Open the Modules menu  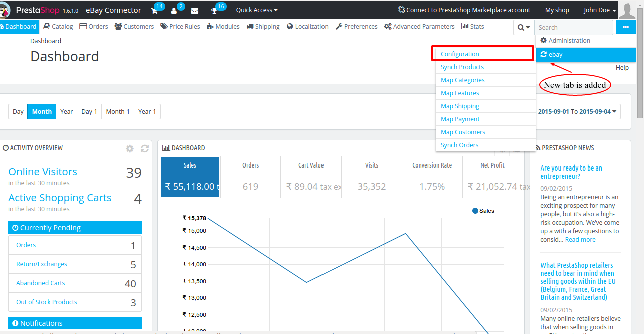coord(223,26)
